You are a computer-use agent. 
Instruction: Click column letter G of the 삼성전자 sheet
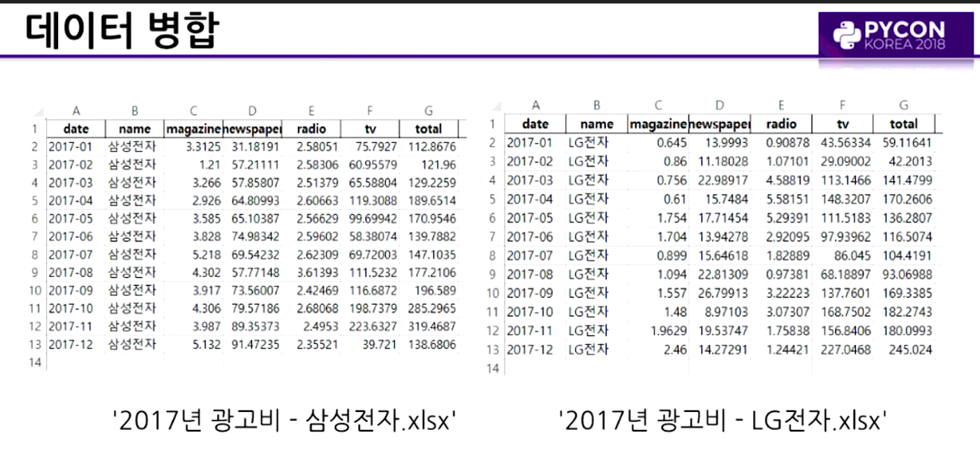click(x=429, y=110)
